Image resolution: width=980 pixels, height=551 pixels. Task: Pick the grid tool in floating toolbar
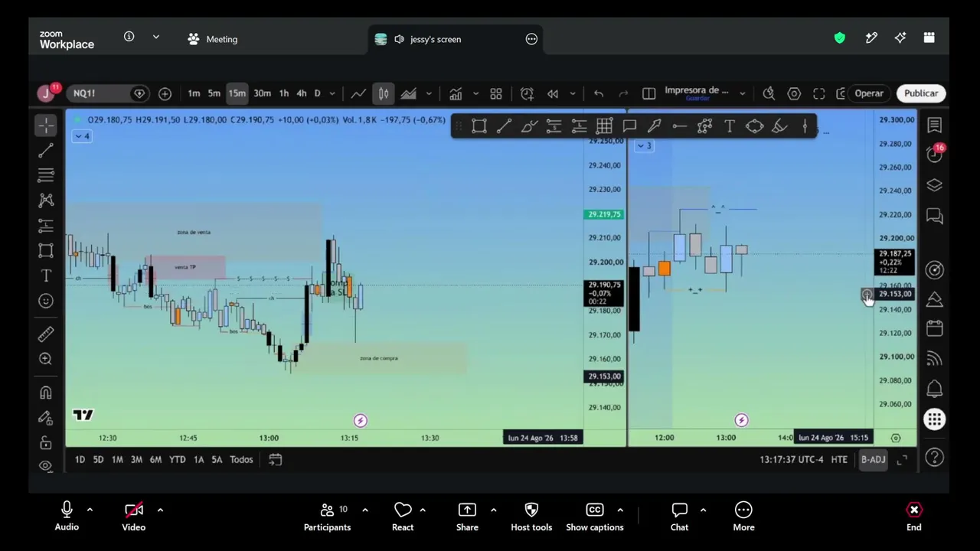click(x=604, y=126)
